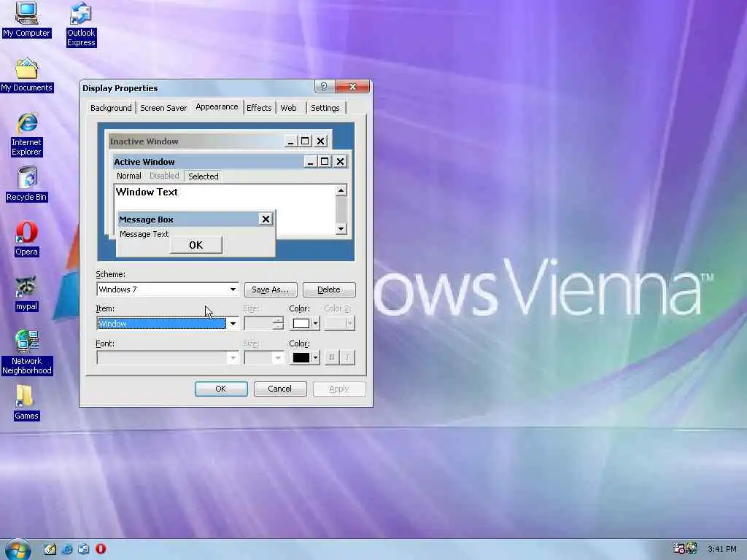747x560 pixels.
Task: Click the Item field showing Window
Action: (161, 324)
